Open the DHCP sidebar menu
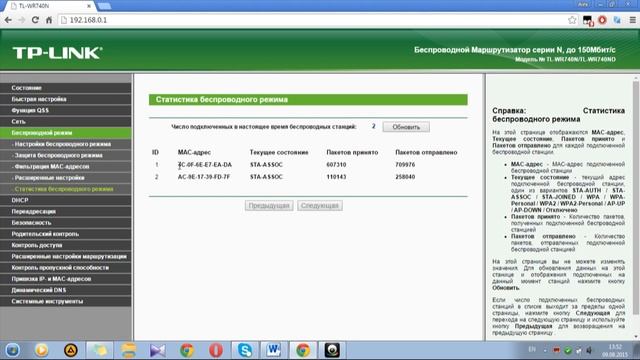 [66, 200]
